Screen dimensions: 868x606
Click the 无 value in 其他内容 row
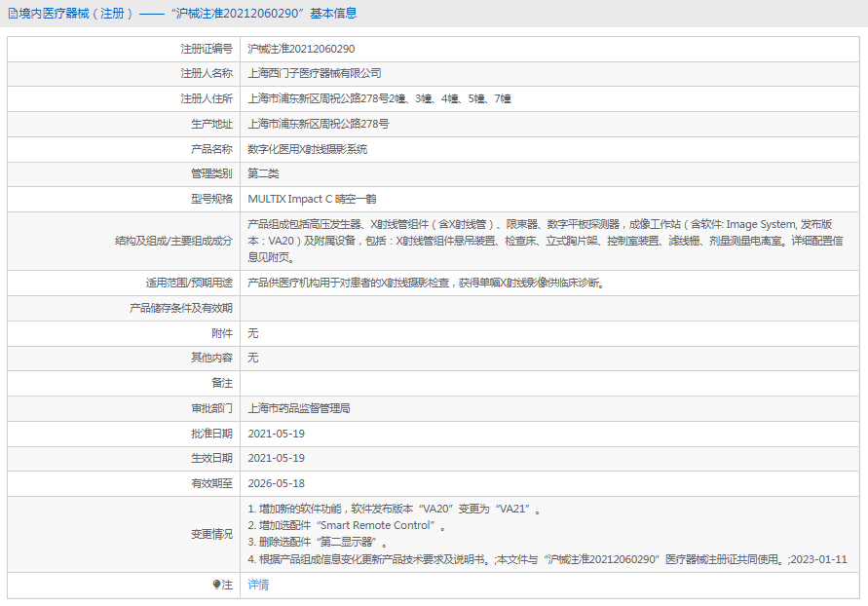click(x=253, y=358)
